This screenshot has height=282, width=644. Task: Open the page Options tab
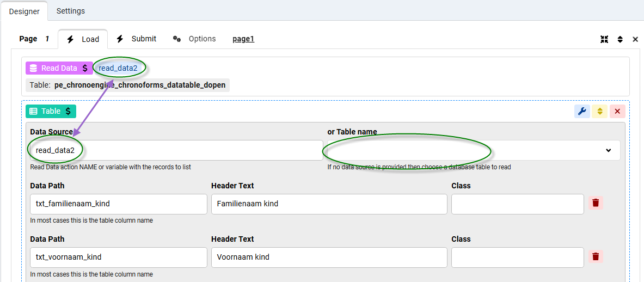194,39
